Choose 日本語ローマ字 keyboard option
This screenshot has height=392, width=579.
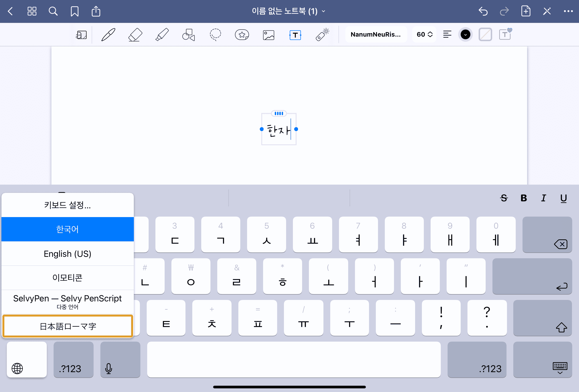coord(67,326)
